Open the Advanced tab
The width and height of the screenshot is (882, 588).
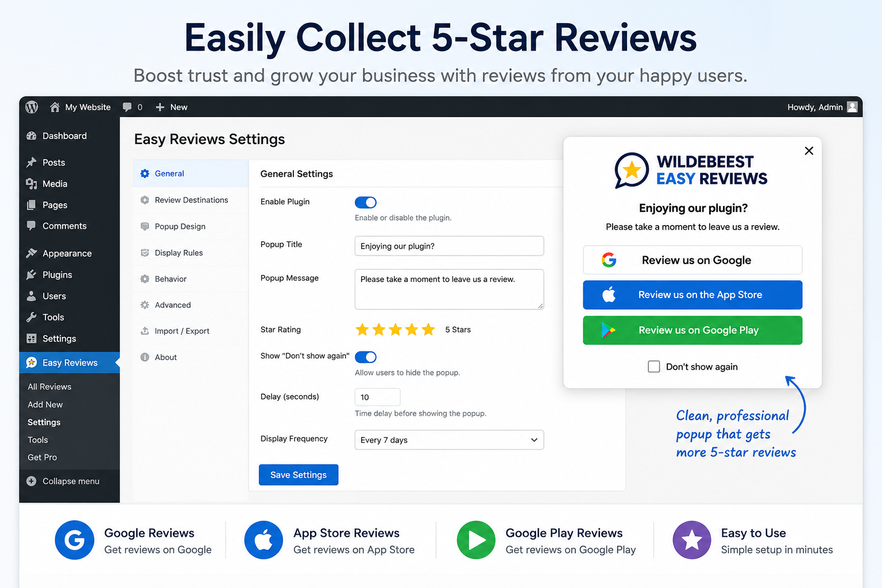(x=191, y=305)
